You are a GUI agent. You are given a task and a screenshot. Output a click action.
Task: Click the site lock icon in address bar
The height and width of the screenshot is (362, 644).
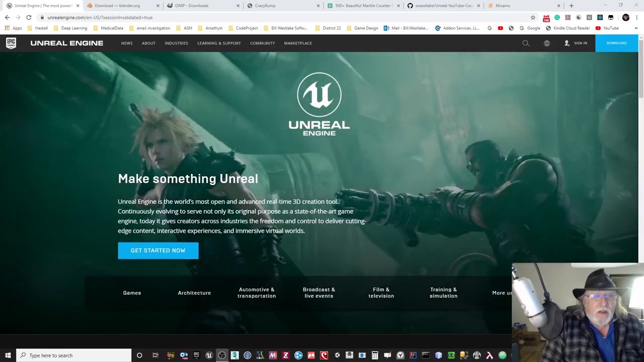tap(42, 18)
